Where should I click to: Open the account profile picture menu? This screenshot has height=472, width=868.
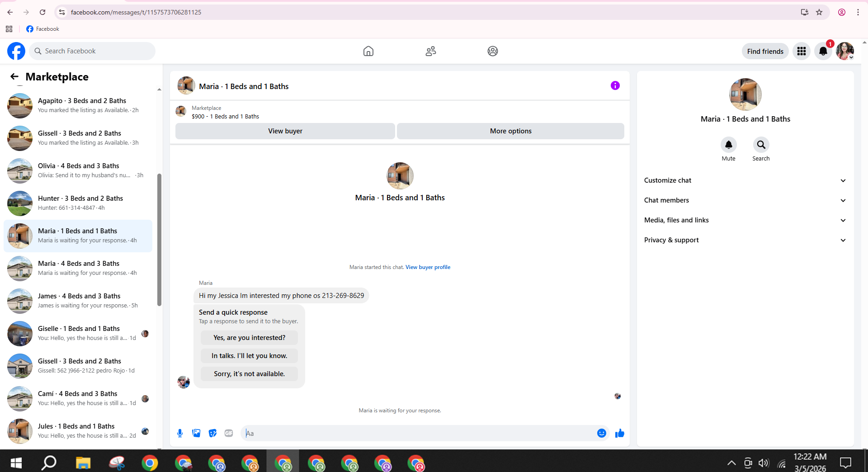845,51
